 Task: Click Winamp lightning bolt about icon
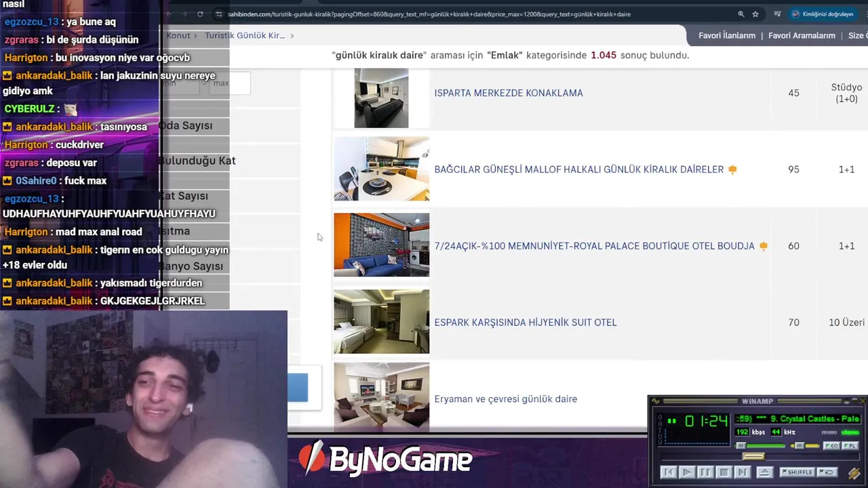[x=854, y=472]
